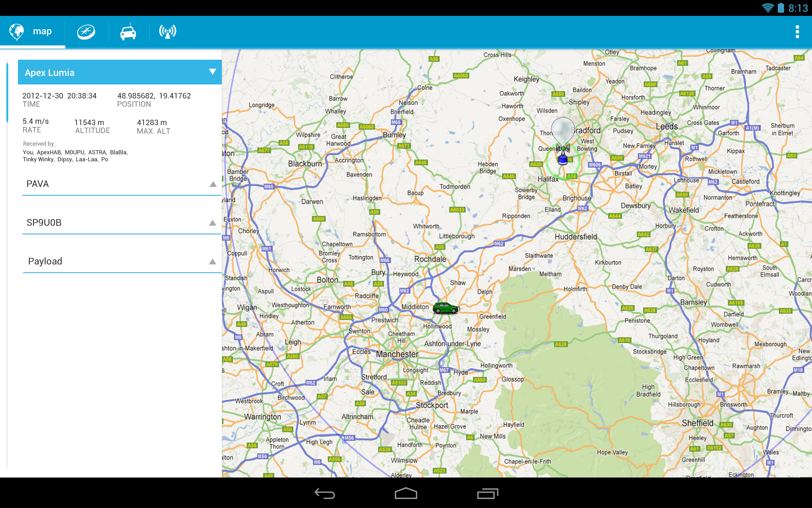Tap the Android recent apps button
Viewport: 812px width, 508px height.
[x=487, y=493]
